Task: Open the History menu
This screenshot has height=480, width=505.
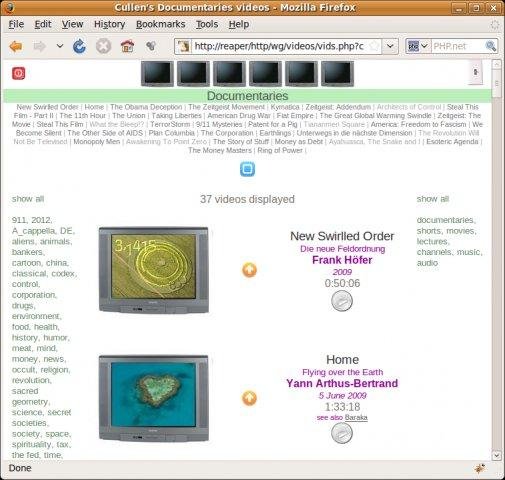Action: point(109,24)
